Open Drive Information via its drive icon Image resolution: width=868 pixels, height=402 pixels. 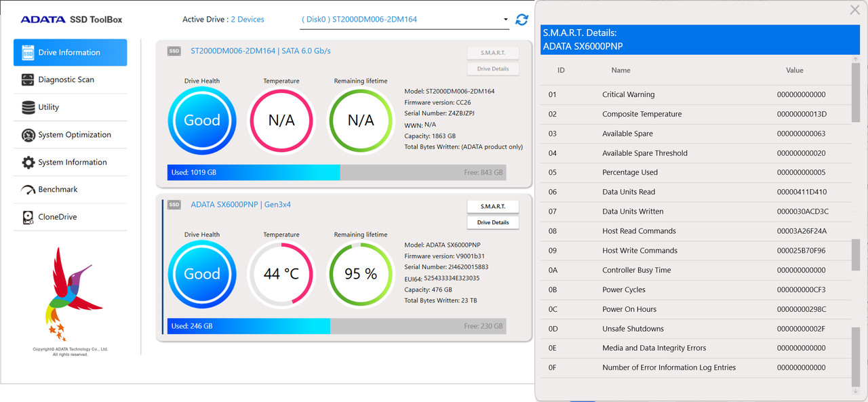click(x=28, y=52)
